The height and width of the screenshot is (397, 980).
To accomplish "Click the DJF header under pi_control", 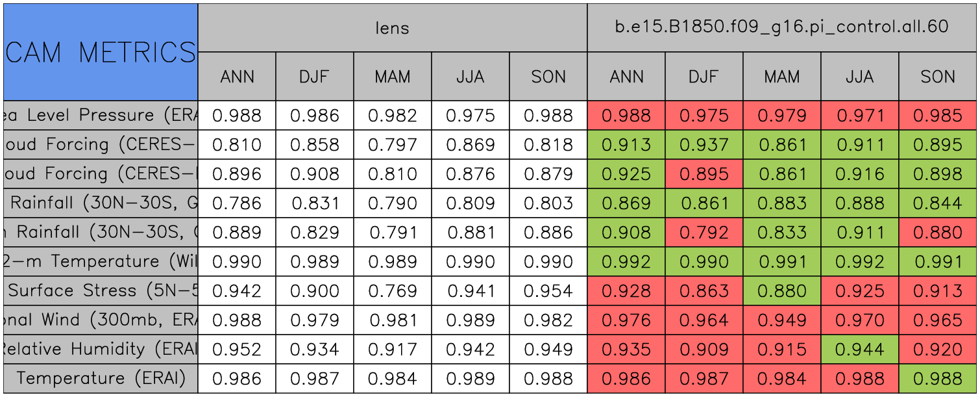I will [704, 77].
